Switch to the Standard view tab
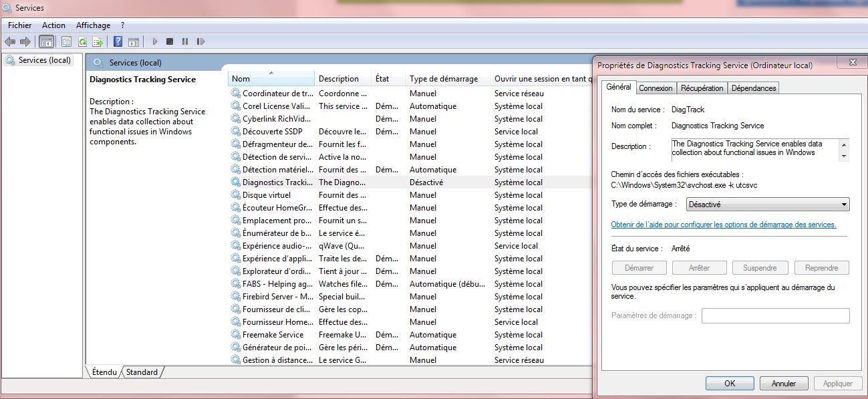The height and width of the screenshot is (399, 868). 142,372
